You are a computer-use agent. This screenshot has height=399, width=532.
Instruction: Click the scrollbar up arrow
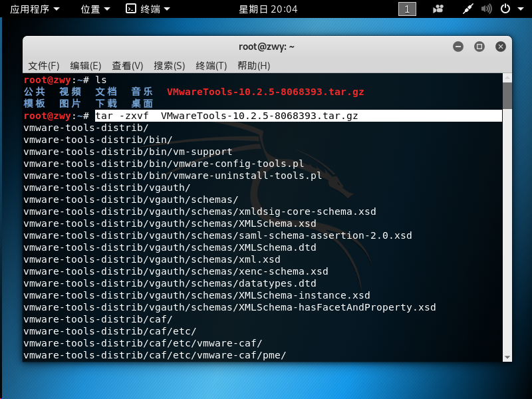pyautogui.click(x=507, y=78)
